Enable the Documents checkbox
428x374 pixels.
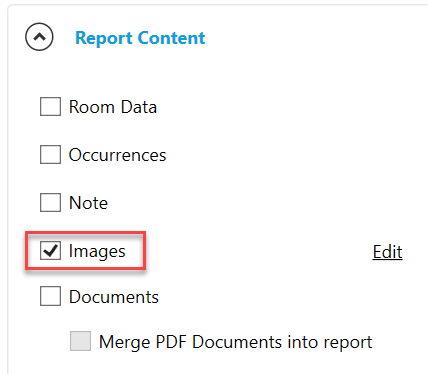click(50, 296)
